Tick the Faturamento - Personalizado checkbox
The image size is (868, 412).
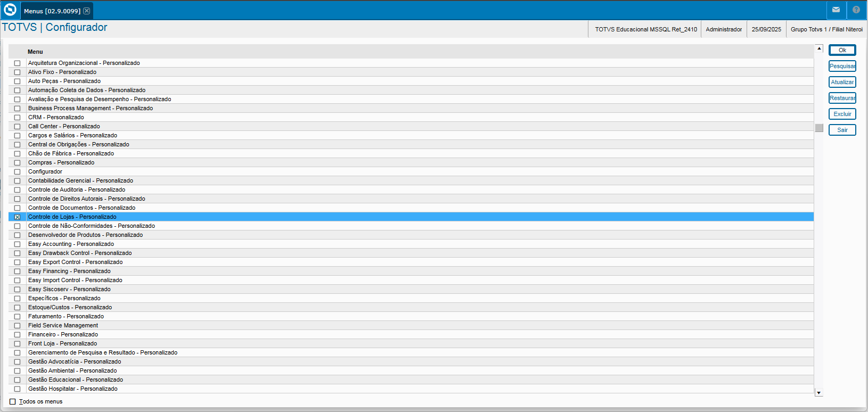[x=17, y=317]
